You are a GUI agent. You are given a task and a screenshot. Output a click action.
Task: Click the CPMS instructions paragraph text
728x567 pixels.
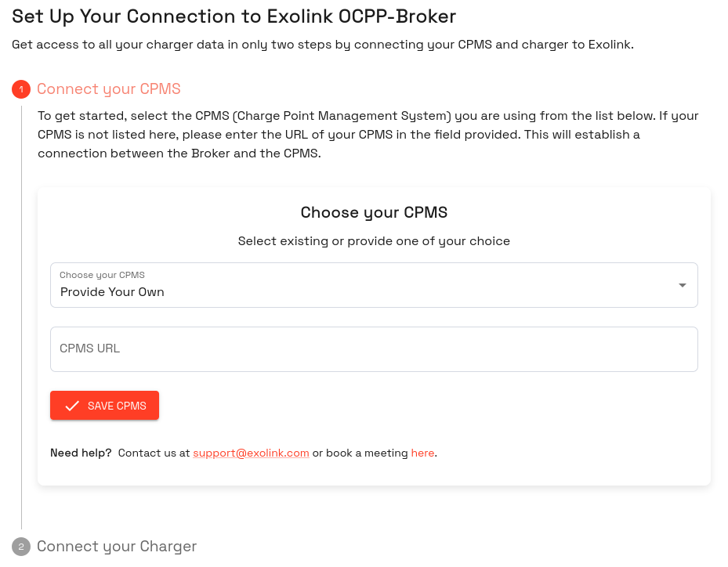[x=368, y=135]
